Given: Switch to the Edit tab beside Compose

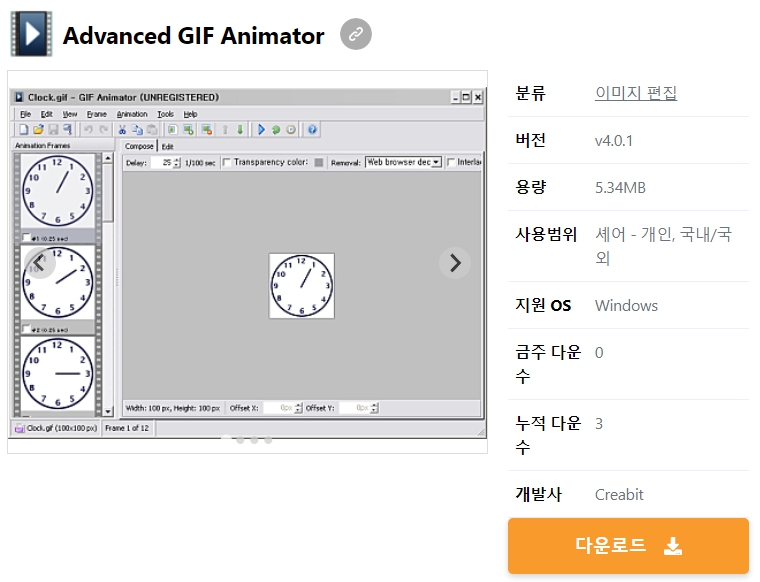Looking at the screenshot, I should pos(168,146).
